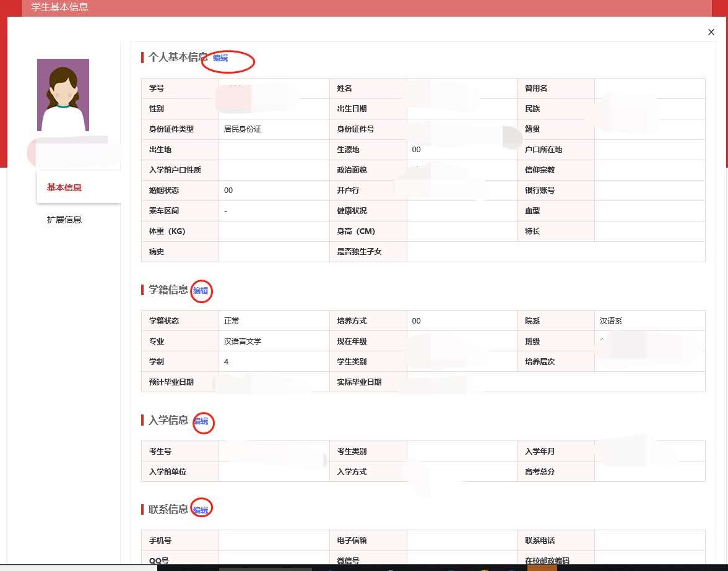Click 编辑 next to 个人基本信息
728x571 pixels.
point(220,58)
